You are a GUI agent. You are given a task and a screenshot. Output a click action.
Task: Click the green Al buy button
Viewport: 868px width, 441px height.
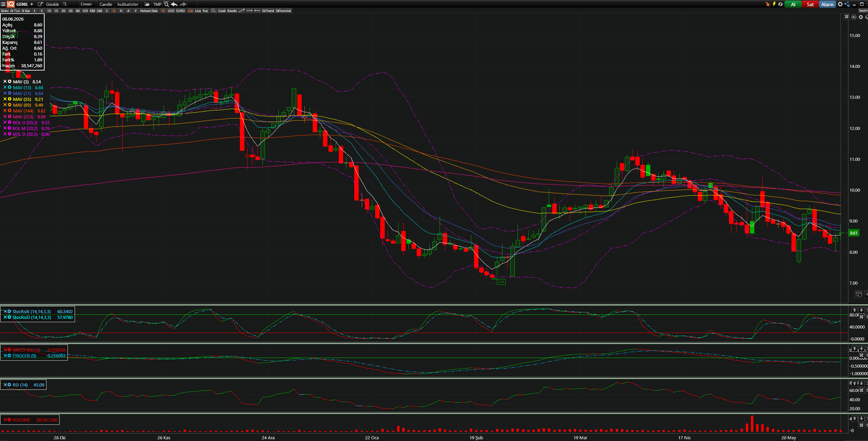[793, 4]
